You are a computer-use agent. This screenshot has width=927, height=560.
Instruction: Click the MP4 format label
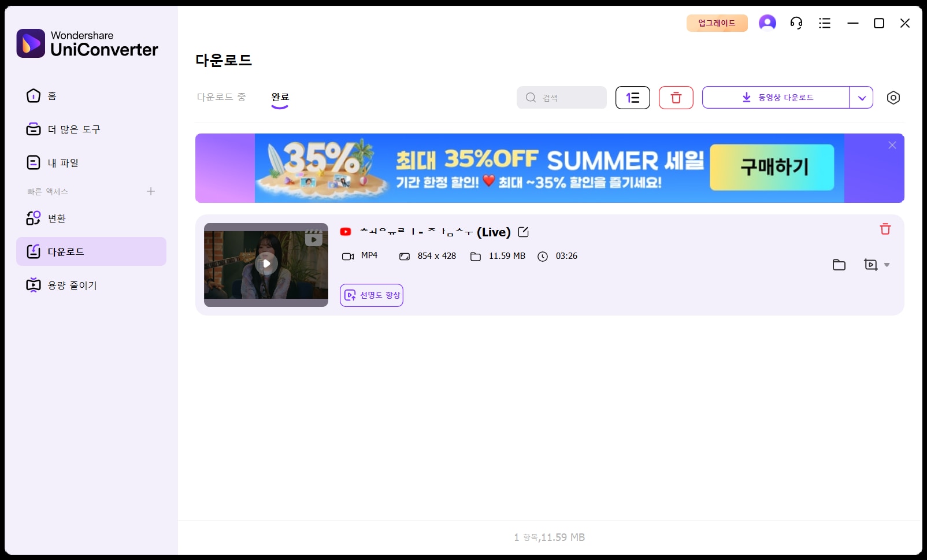pos(369,255)
